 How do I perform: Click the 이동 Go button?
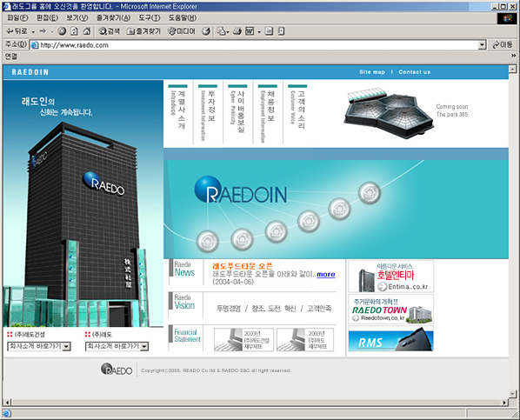coord(503,45)
